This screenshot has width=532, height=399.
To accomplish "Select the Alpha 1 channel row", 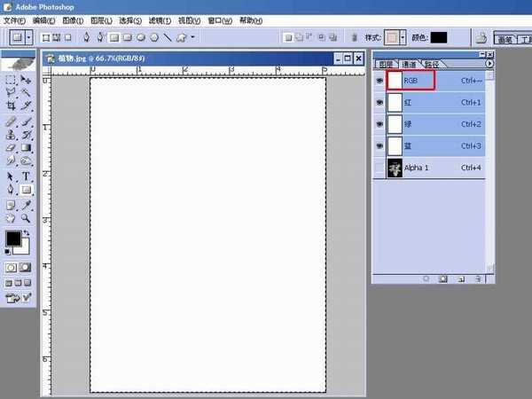I will pos(429,168).
